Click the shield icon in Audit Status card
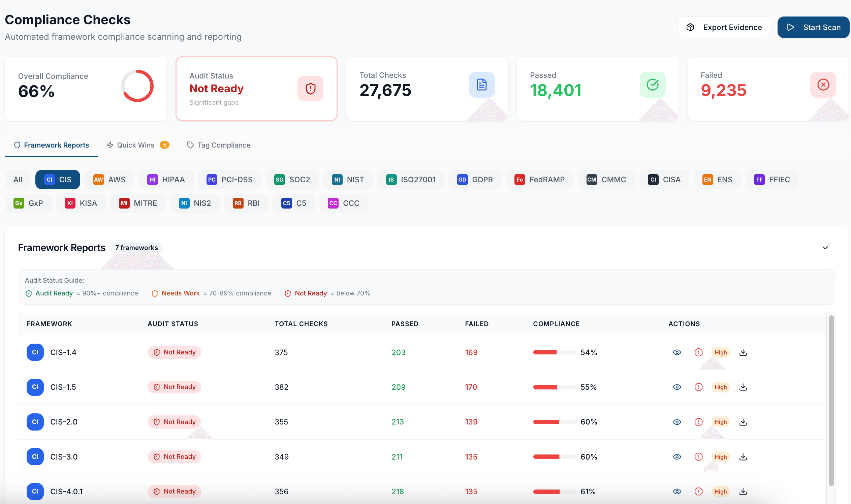Screen dimensions: 851x504 [x=310, y=88]
